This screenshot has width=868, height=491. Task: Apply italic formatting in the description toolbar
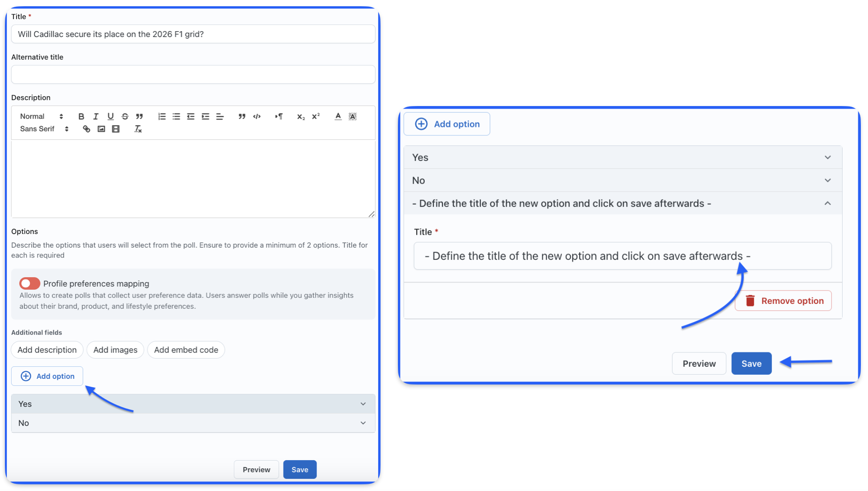click(x=95, y=116)
